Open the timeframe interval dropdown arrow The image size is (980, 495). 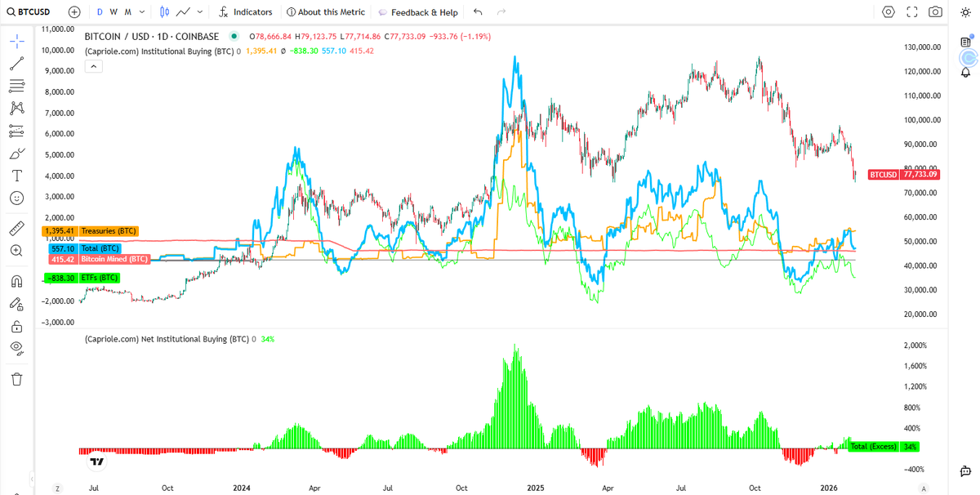point(143,12)
